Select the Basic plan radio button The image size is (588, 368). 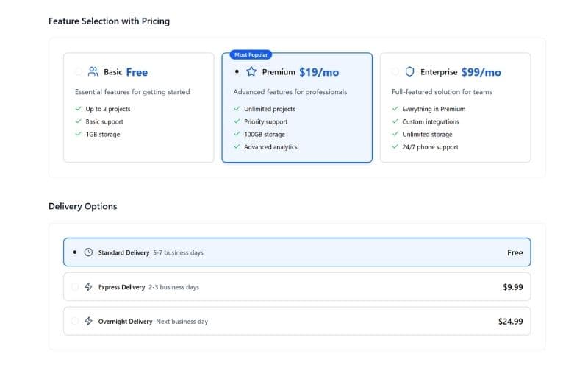point(78,72)
